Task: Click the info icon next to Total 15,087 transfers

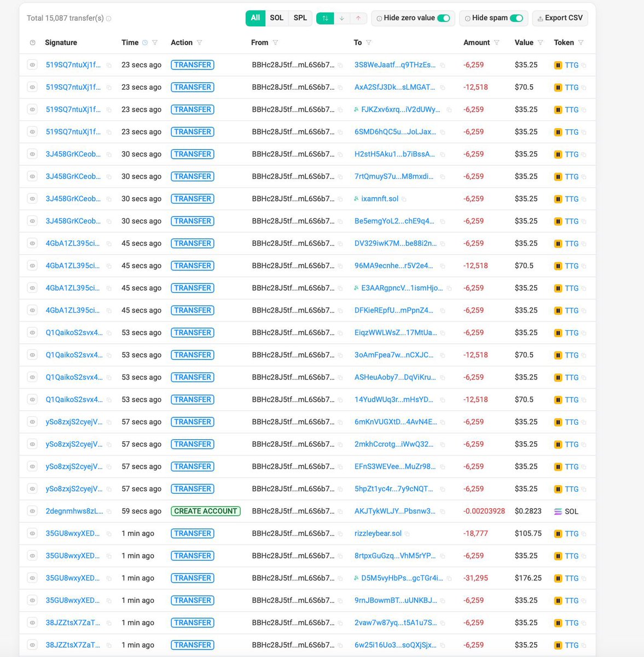Action: pyautogui.click(x=107, y=18)
